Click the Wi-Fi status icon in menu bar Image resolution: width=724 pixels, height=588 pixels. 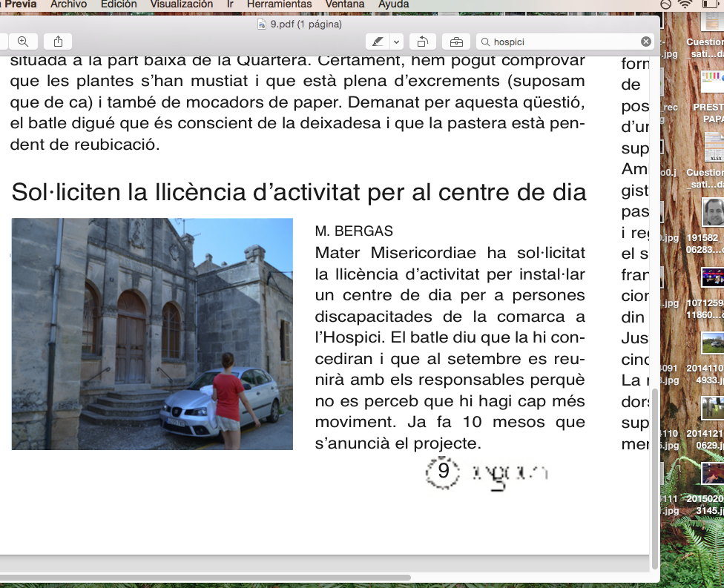click(684, 5)
